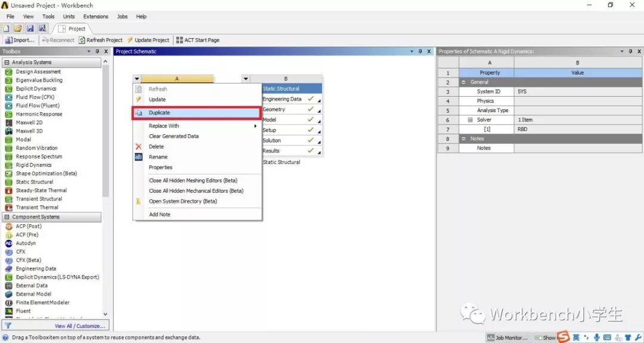644x343 pixels.
Task: Pin the Toolbox pane
Action: coord(97,51)
